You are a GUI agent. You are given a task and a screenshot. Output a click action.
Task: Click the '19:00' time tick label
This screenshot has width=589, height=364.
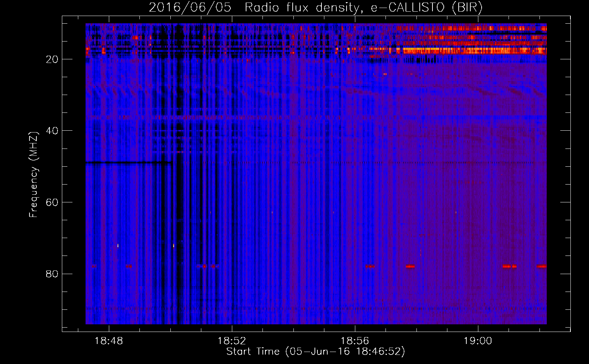(478, 341)
